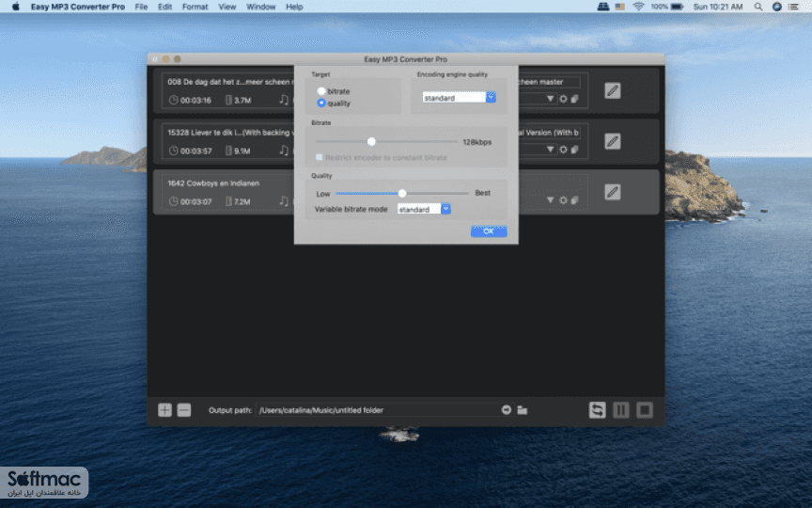Viewport: 812px width, 508px height.
Task: Start conversion with the convert arrows button
Action: click(597, 410)
